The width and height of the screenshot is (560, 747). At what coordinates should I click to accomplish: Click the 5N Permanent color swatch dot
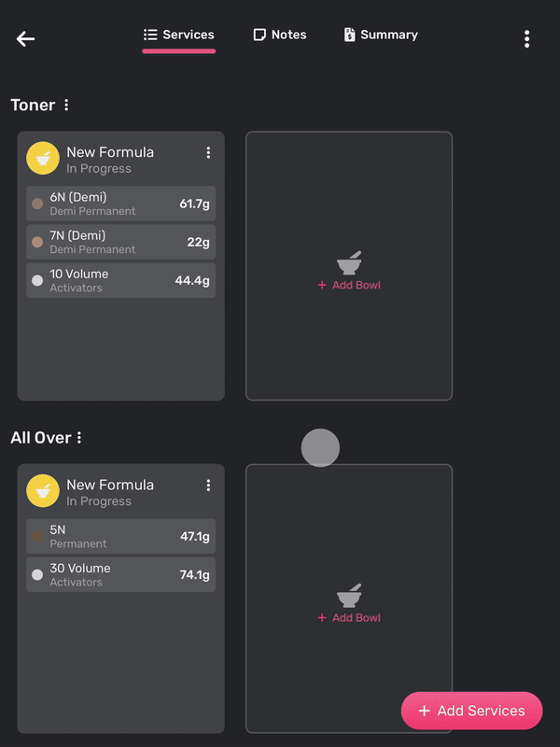click(x=37, y=536)
